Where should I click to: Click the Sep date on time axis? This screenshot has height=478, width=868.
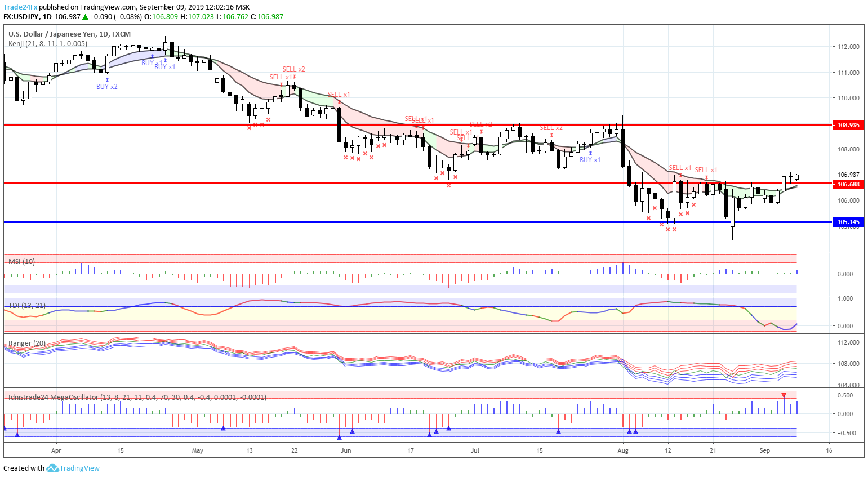click(x=764, y=450)
